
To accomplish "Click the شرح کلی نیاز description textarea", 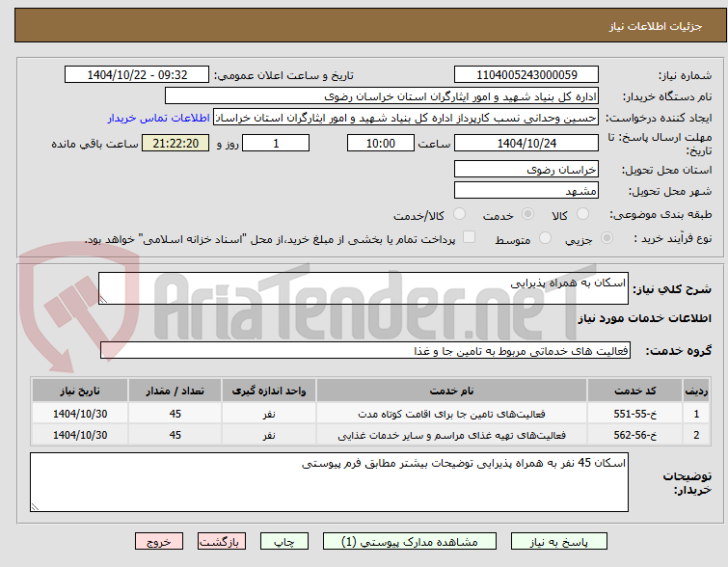I will pos(364,288).
